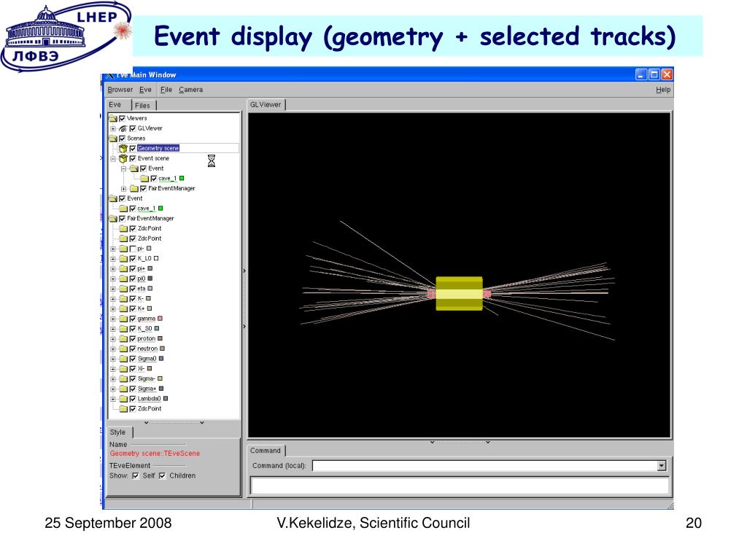
Task: Expand the pi- tree node
Action: click(113, 249)
